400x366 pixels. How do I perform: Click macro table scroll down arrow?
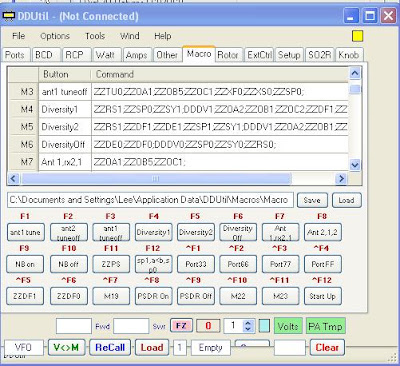click(x=355, y=165)
